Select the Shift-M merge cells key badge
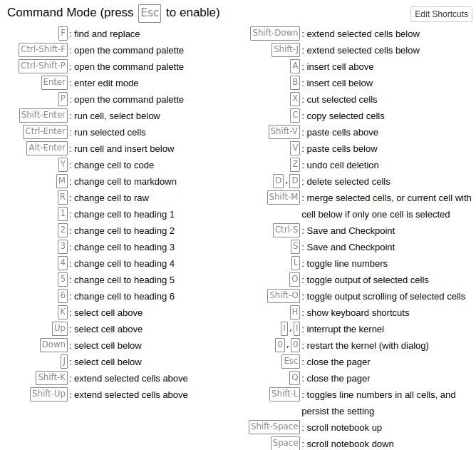This screenshot has height=450, width=476. [x=284, y=198]
